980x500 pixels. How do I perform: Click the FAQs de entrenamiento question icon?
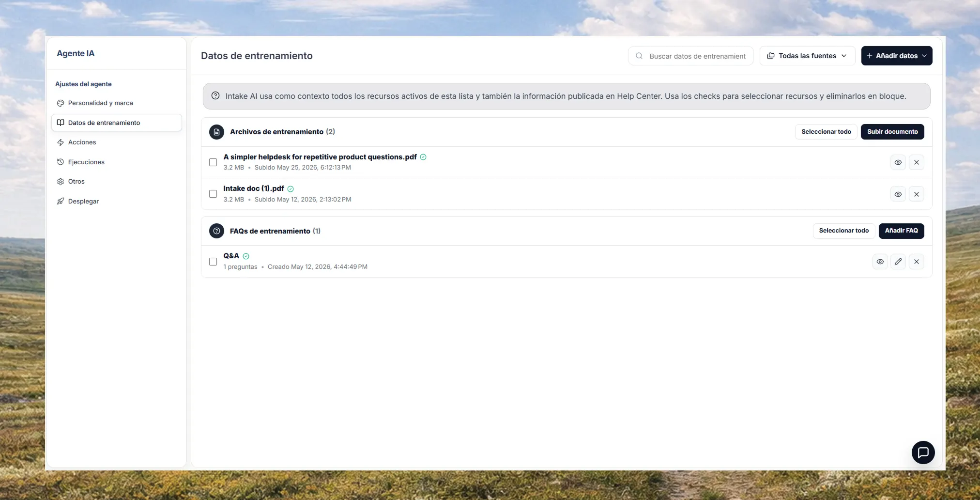(x=216, y=231)
